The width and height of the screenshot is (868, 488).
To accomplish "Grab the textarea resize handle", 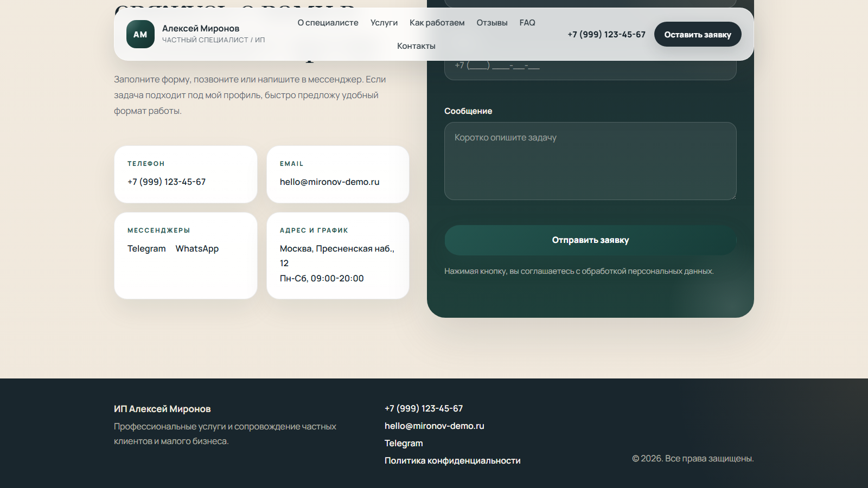I will [733, 196].
